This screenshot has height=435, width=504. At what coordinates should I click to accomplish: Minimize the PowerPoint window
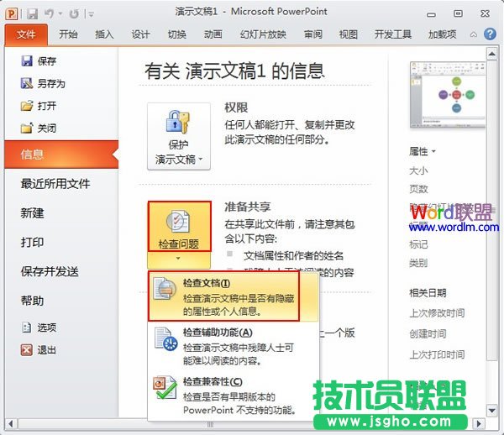tap(432, 14)
